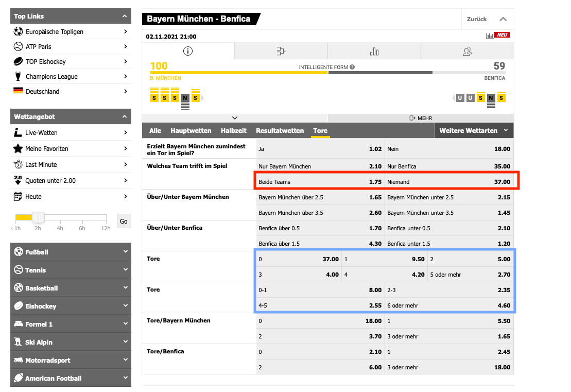Expand the Eishockey category chevron
Screen dimensions: 571x392
pyautogui.click(x=126, y=305)
